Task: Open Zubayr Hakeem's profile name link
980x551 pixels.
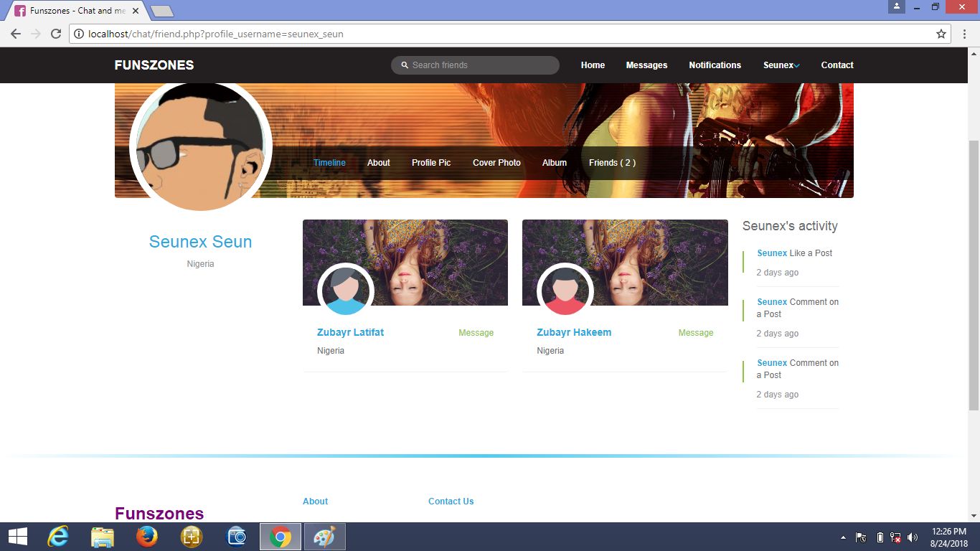Action: [574, 332]
